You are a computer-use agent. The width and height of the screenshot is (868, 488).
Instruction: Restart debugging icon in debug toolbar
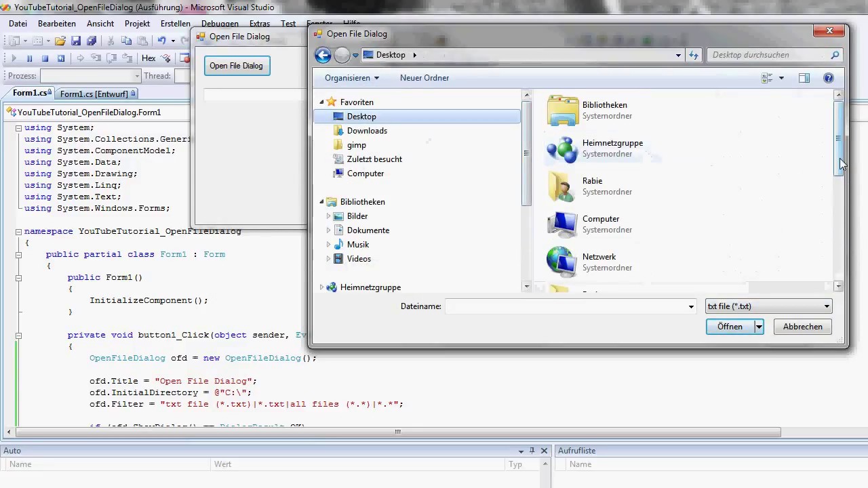coord(61,58)
